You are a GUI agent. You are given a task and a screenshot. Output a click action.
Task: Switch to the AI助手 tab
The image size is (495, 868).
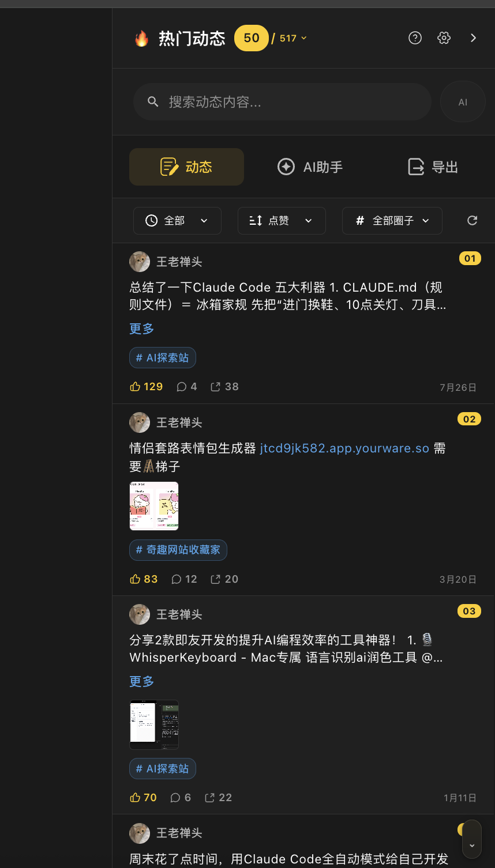tap(310, 167)
